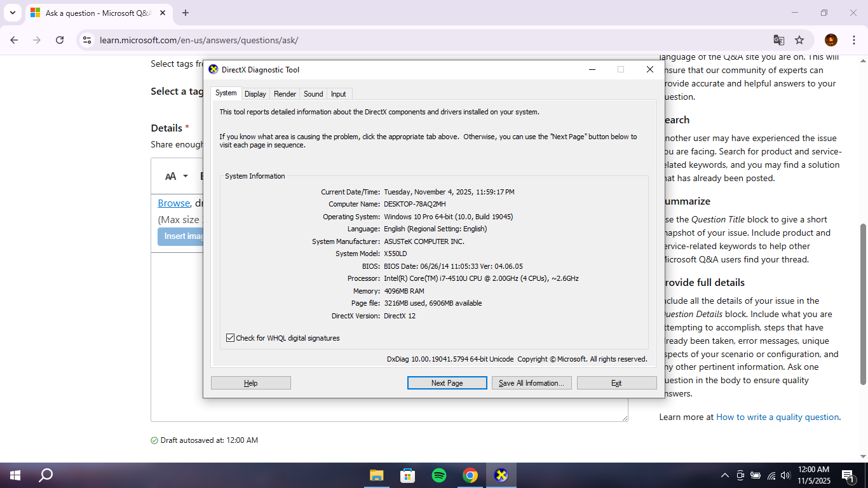Open How to write a quality question link
868x488 pixels.
777,417
